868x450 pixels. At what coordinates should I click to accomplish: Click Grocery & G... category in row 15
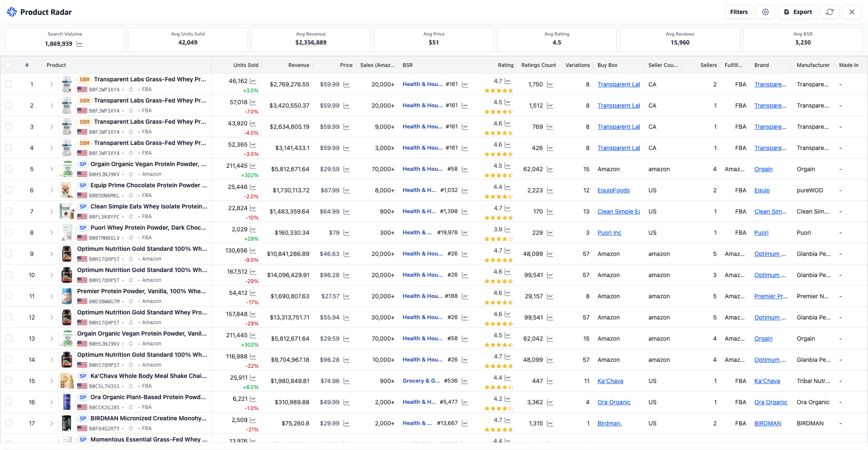coord(421,381)
